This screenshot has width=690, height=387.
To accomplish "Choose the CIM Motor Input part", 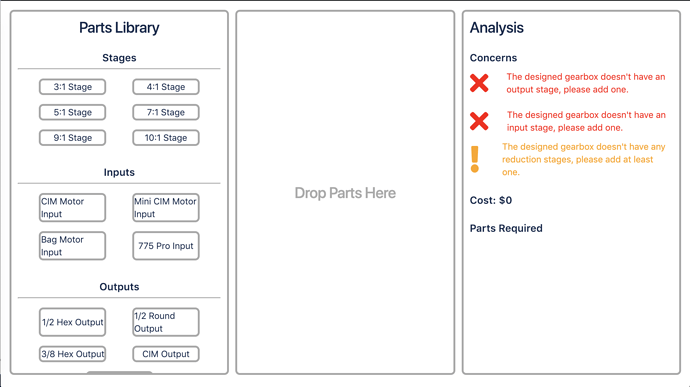I will (x=73, y=207).
